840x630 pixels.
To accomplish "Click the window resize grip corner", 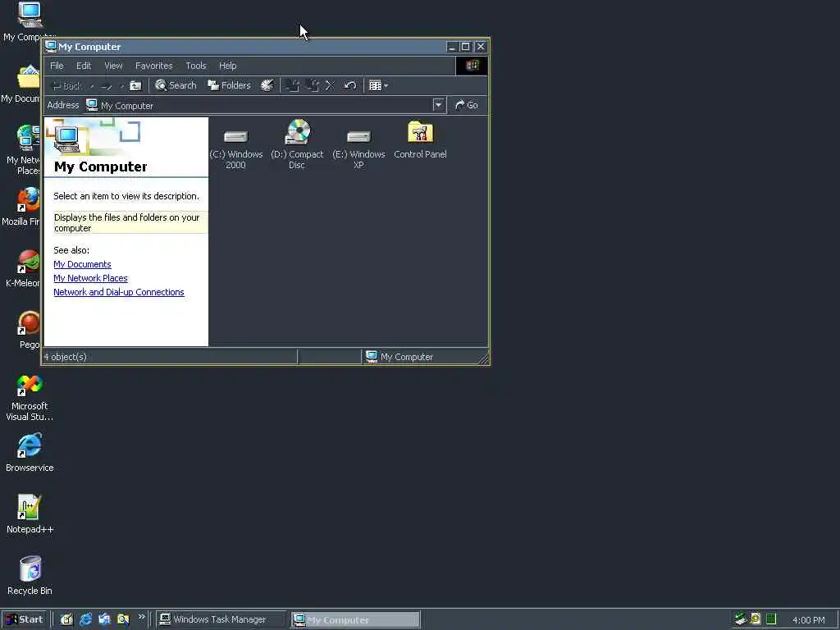I will coord(483,358).
